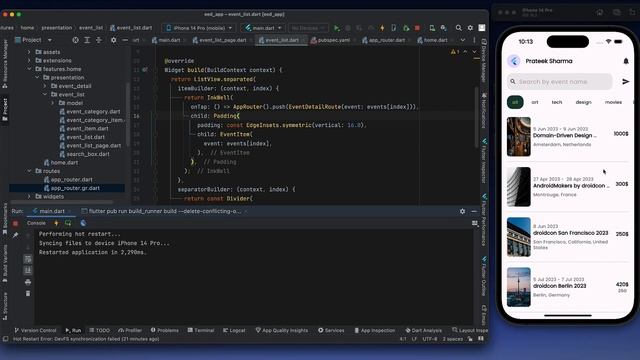Stop the running app with the red square in the toolbar
Screen dimensions: 640x360
[417, 28]
